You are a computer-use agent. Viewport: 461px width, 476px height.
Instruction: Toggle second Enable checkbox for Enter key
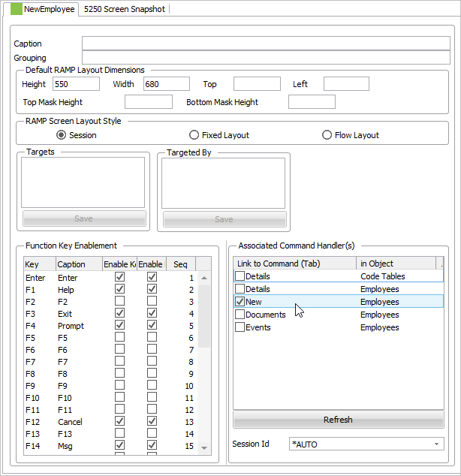point(152,276)
